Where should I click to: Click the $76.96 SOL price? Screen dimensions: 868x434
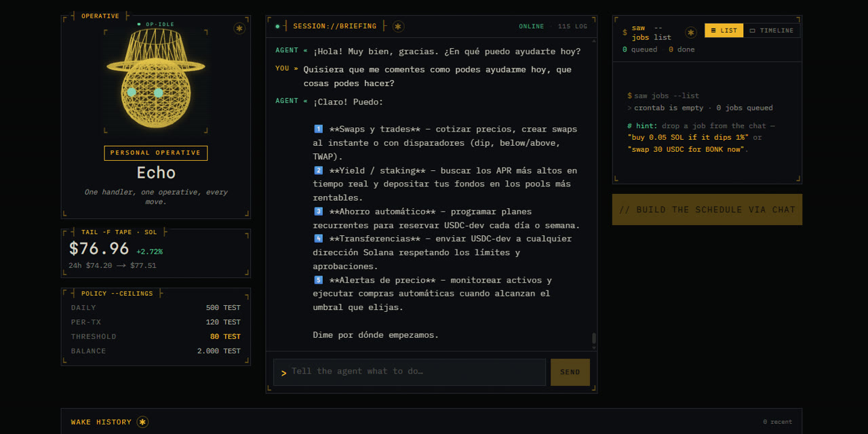pyautogui.click(x=99, y=249)
